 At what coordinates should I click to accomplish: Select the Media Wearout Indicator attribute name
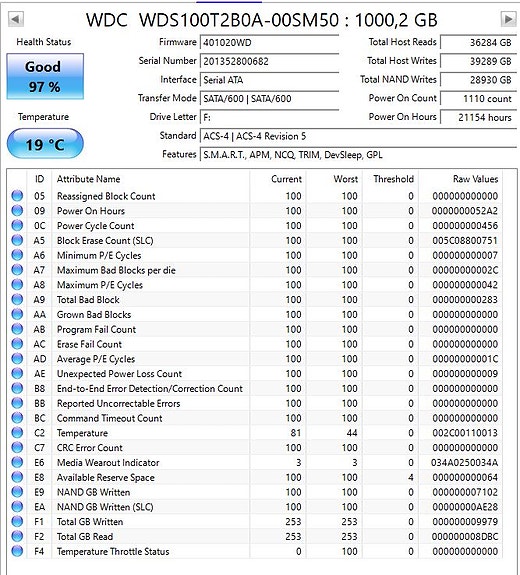click(x=108, y=462)
